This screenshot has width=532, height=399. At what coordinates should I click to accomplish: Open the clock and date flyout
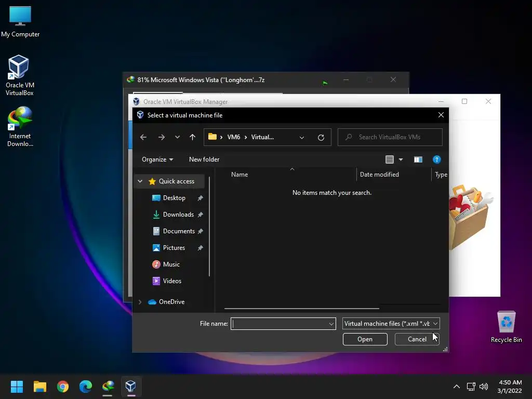(510, 387)
